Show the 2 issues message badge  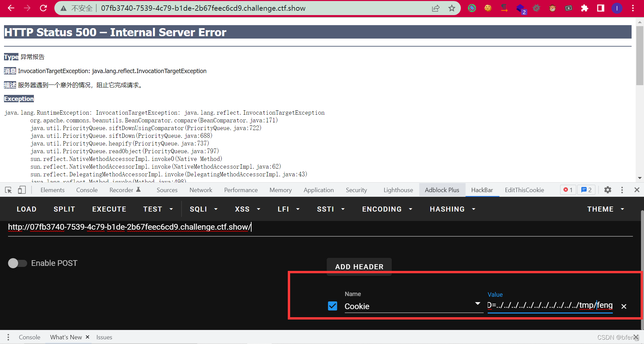pos(586,190)
